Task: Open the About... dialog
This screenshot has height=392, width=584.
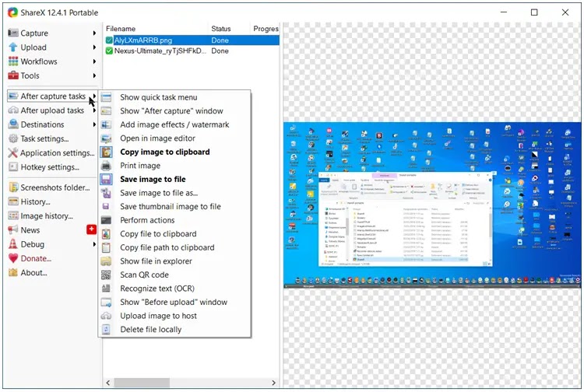Action: [x=33, y=273]
